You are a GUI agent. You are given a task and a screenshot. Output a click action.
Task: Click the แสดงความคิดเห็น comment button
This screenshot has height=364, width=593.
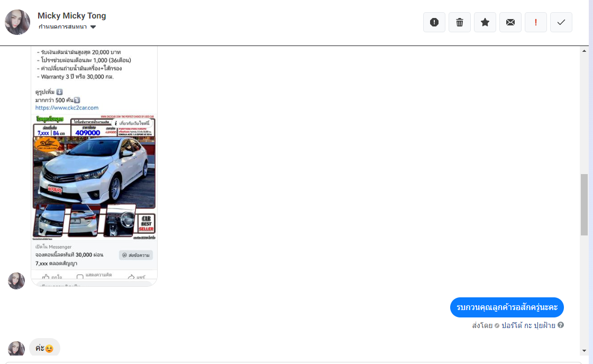[x=94, y=276]
